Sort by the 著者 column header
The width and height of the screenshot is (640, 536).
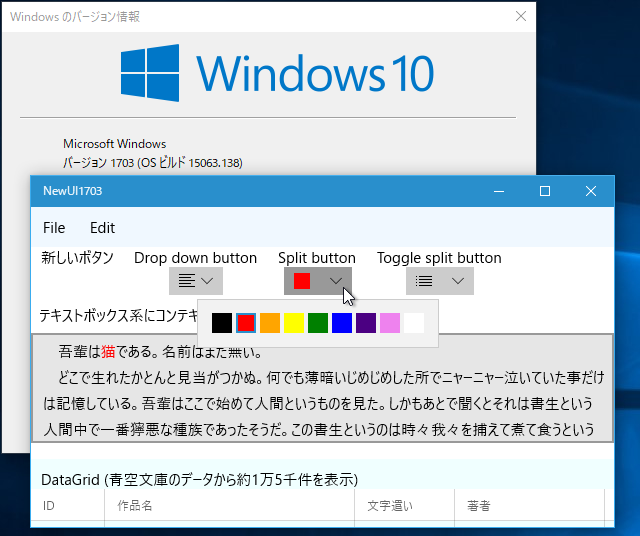point(529,506)
